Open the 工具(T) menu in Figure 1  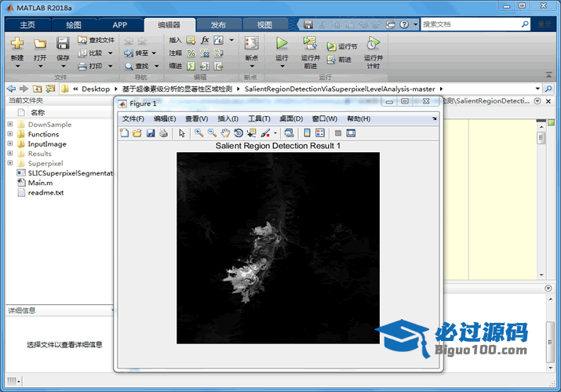[x=259, y=118]
